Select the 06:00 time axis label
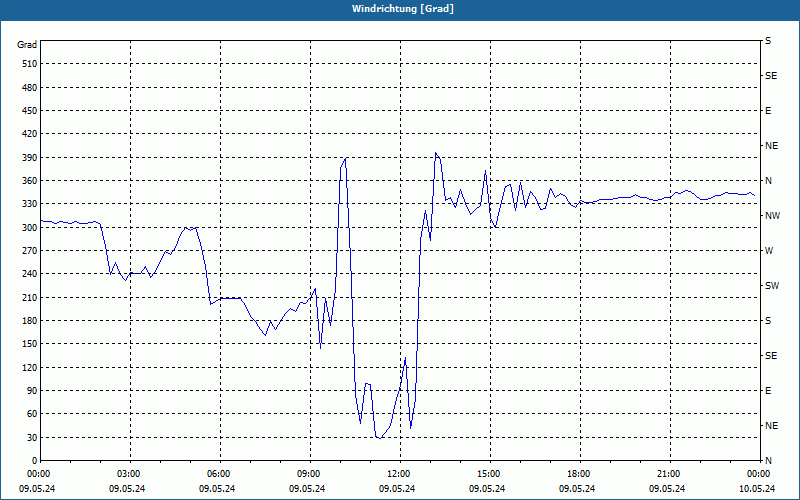Image resolution: width=800 pixels, height=500 pixels. coord(220,473)
